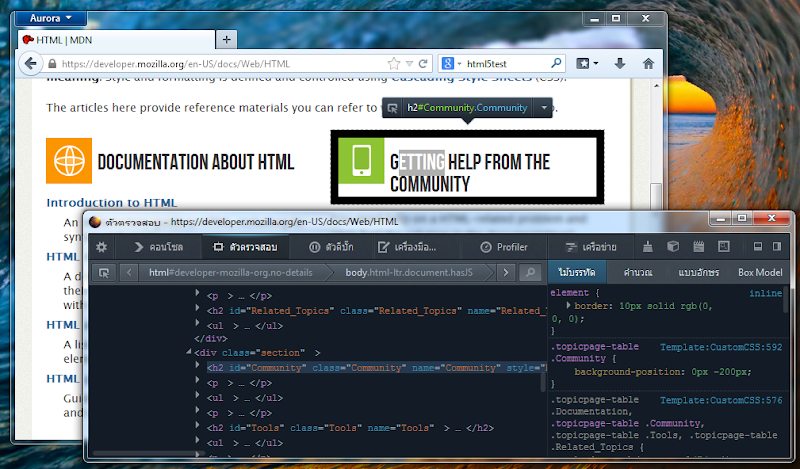This screenshot has width=800, height=469.
Task: Click dock-to-side window icon
Action: (777, 247)
